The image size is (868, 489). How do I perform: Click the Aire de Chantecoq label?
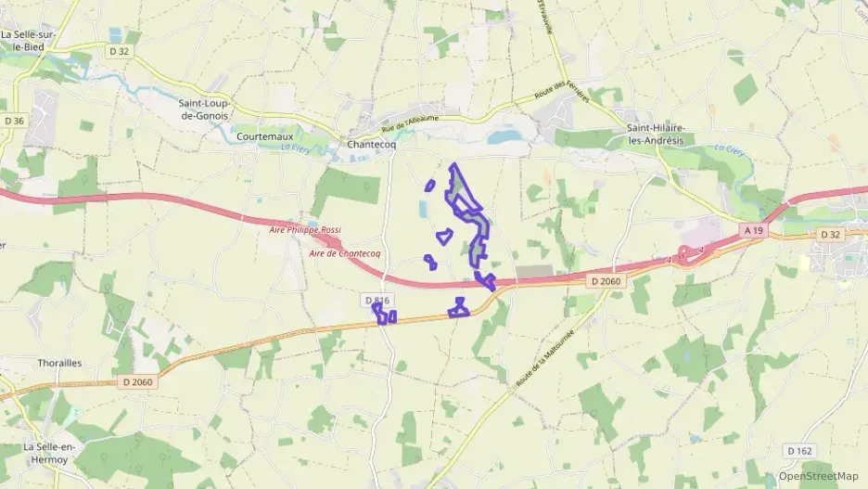pos(345,253)
